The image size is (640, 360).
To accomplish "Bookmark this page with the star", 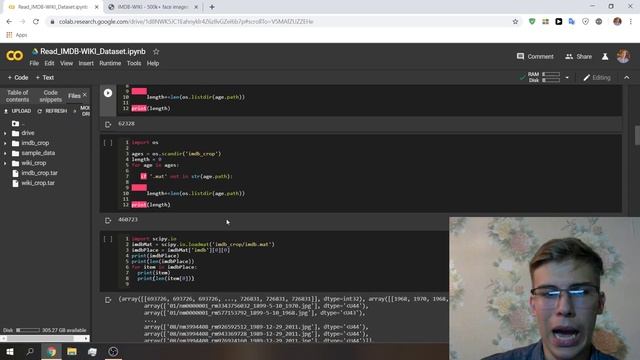I will pyautogui.click(x=515, y=22).
